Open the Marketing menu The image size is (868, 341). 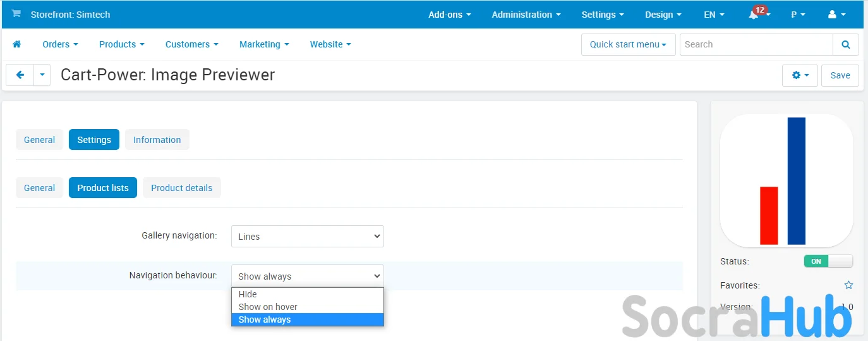tap(263, 44)
